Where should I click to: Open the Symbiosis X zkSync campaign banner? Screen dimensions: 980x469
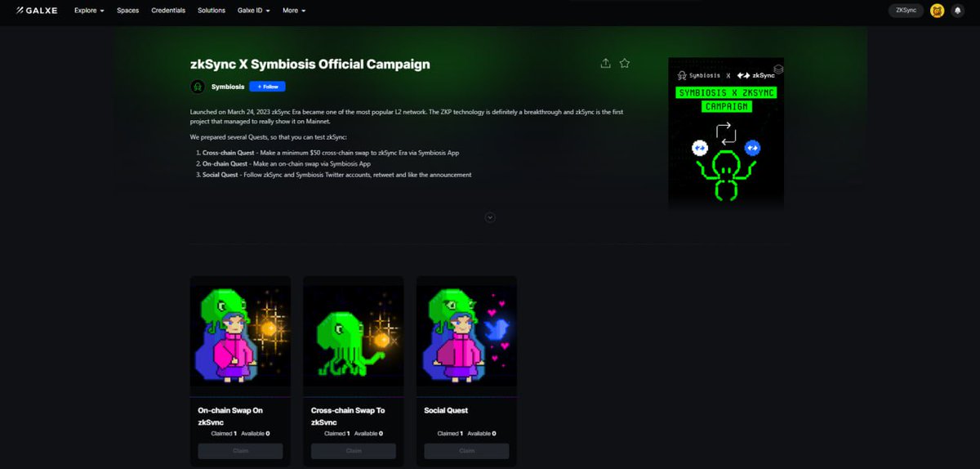click(726, 132)
